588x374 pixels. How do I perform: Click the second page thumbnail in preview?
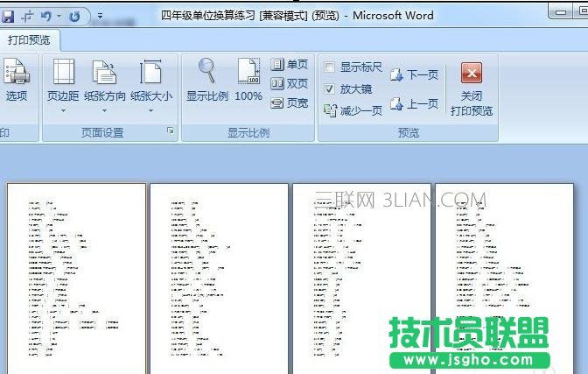point(219,279)
